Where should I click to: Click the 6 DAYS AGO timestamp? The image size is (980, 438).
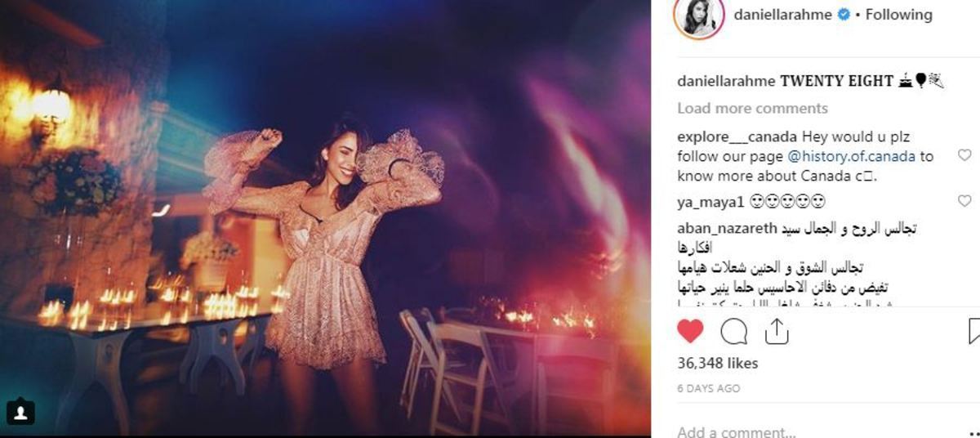click(708, 389)
